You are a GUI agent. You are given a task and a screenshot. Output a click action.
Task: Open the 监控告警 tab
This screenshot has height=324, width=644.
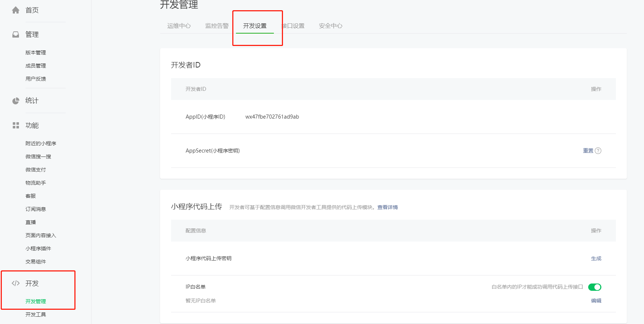pos(217,26)
